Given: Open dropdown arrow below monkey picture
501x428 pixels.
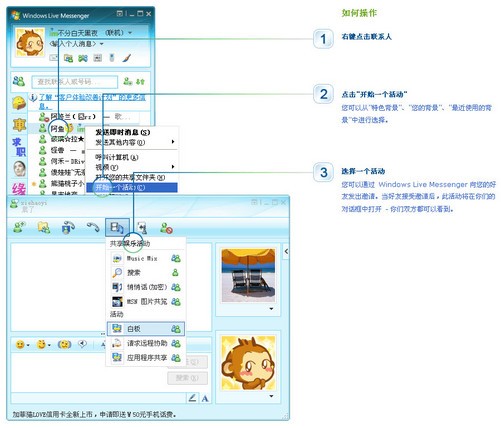Looking at the screenshot, I should 271,396.
